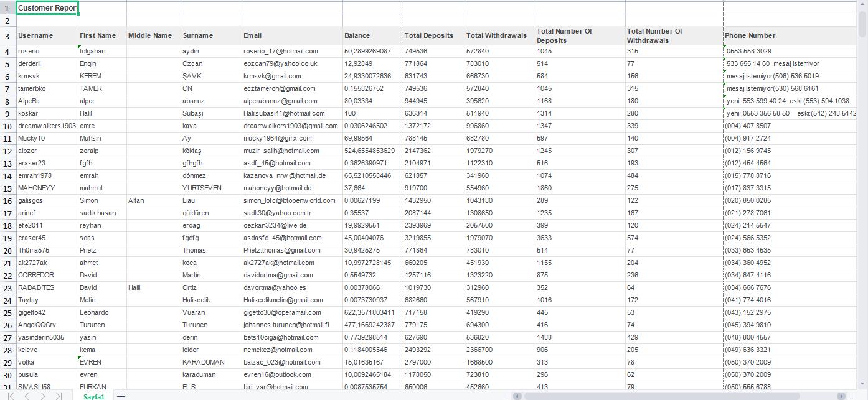Select the first name cell KEREM
Image resolution: width=868 pixels, height=400 pixels.
(x=102, y=76)
